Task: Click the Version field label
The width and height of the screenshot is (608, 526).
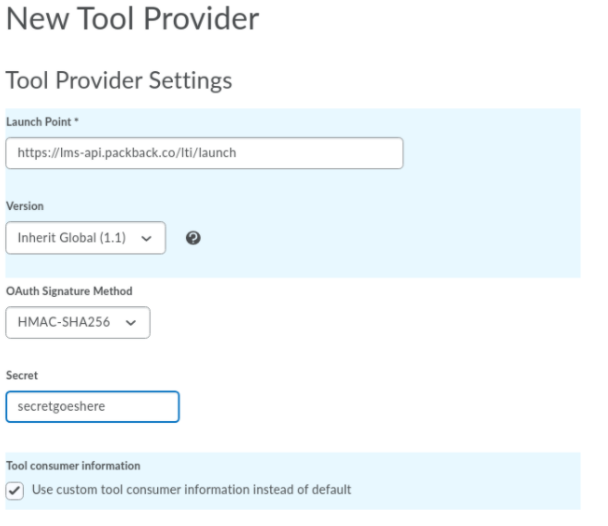Action: (x=25, y=206)
